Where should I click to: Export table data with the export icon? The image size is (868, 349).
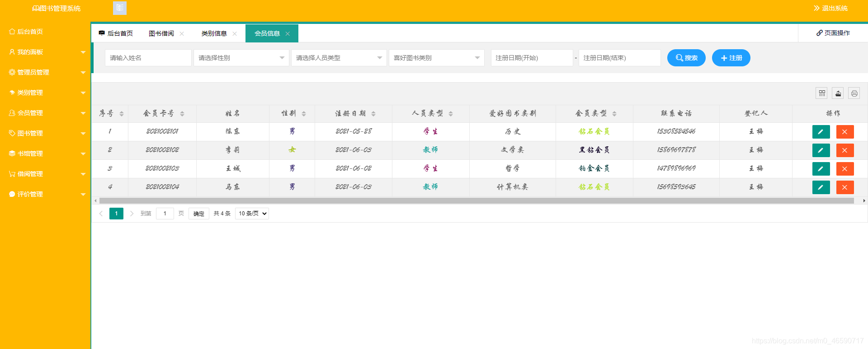pos(838,93)
